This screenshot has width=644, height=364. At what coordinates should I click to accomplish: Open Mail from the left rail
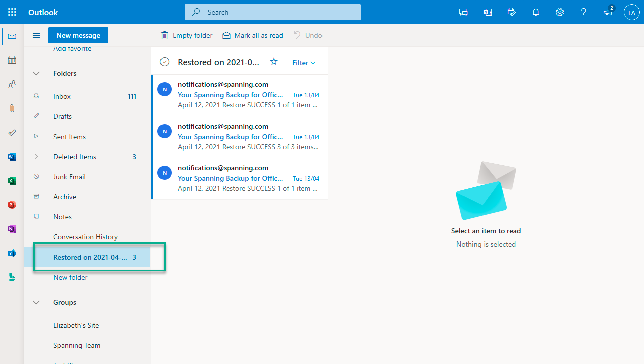click(12, 36)
